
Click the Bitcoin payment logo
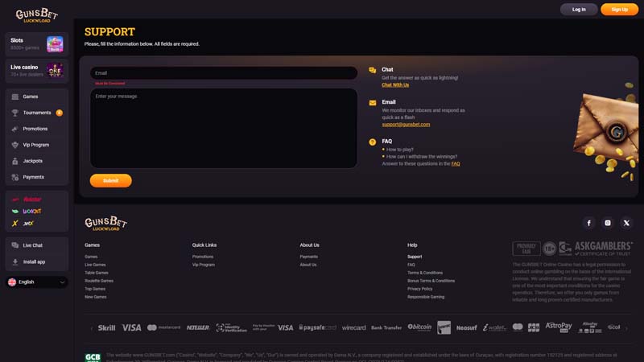point(419,327)
